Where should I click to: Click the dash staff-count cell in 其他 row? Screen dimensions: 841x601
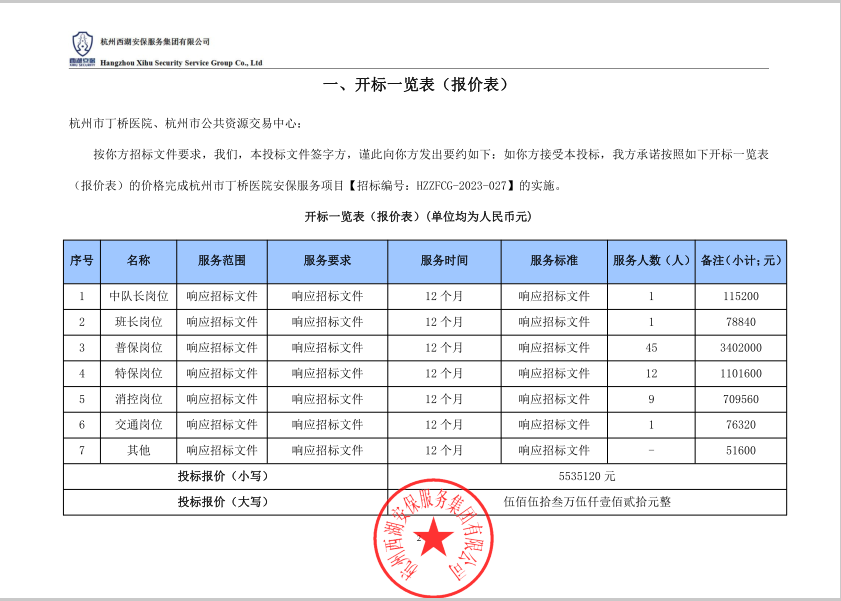[x=651, y=450]
